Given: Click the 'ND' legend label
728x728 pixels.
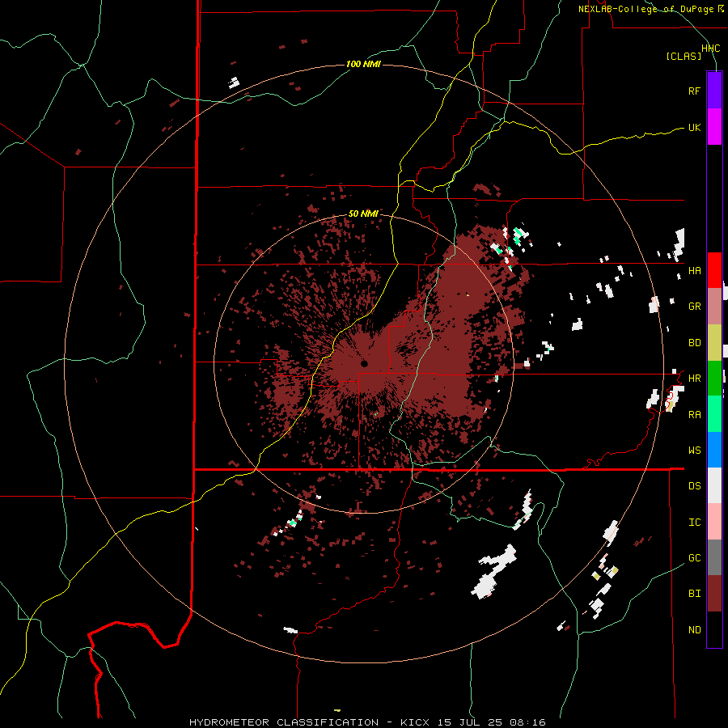Looking at the screenshot, I should 694,630.
